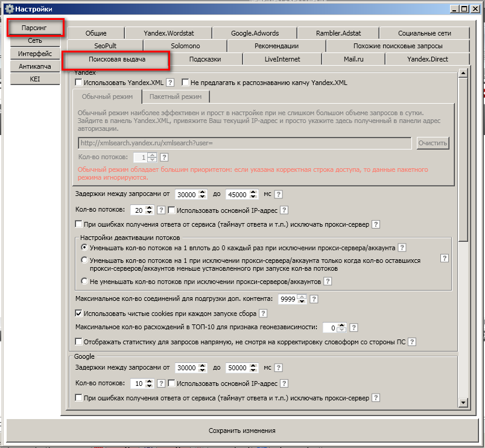Increase Google thread count 10 stepper
485x448 pixels.
pyautogui.click(x=150, y=381)
